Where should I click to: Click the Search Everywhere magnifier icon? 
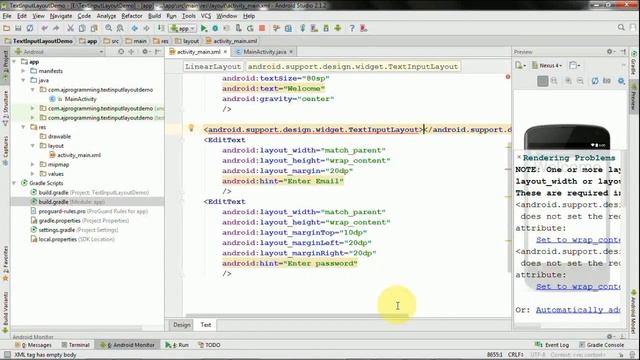(x=621, y=28)
